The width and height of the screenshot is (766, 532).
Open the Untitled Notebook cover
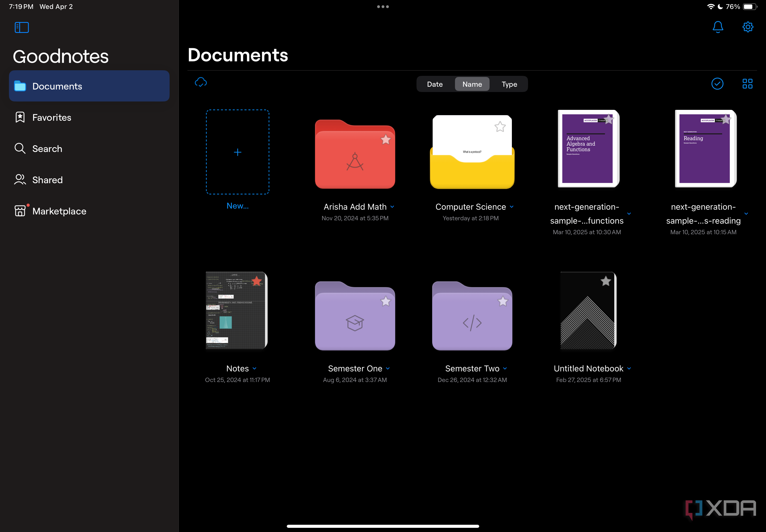point(589,310)
